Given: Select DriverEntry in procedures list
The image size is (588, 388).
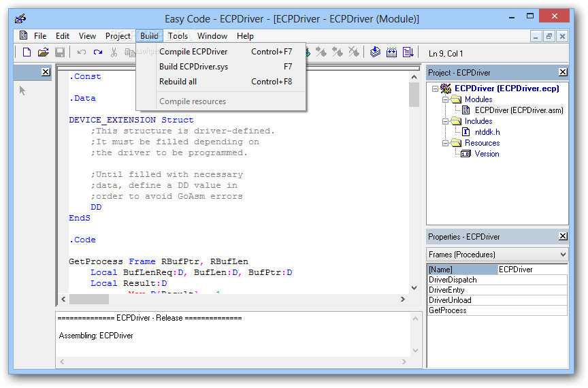Looking at the screenshot, I should [x=497, y=290].
